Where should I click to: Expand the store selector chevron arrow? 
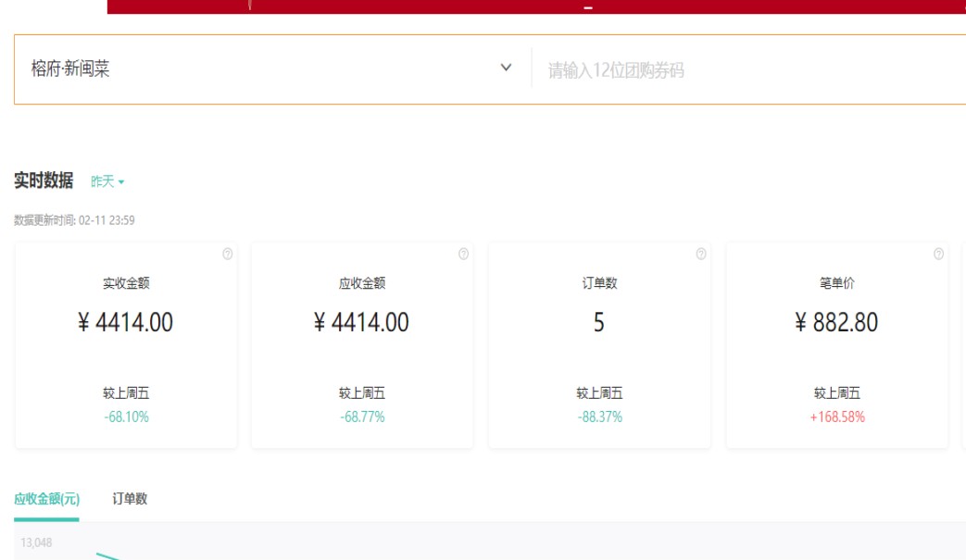pyautogui.click(x=506, y=68)
